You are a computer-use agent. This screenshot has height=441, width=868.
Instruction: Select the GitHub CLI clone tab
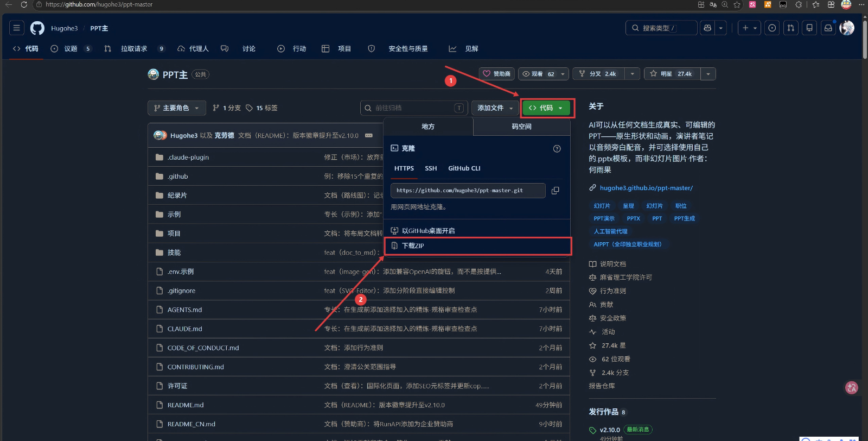[x=464, y=168]
